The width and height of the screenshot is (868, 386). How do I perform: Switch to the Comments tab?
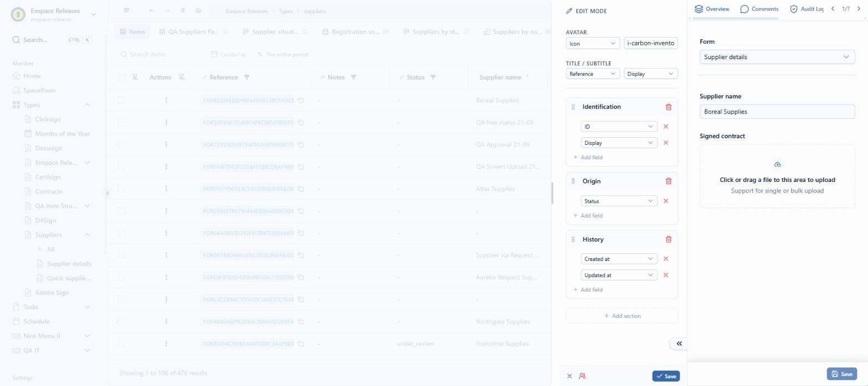[x=759, y=9]
